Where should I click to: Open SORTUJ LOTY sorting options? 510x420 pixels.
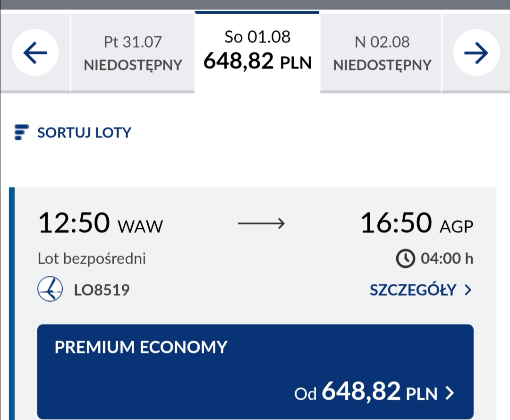coord(73,132)
